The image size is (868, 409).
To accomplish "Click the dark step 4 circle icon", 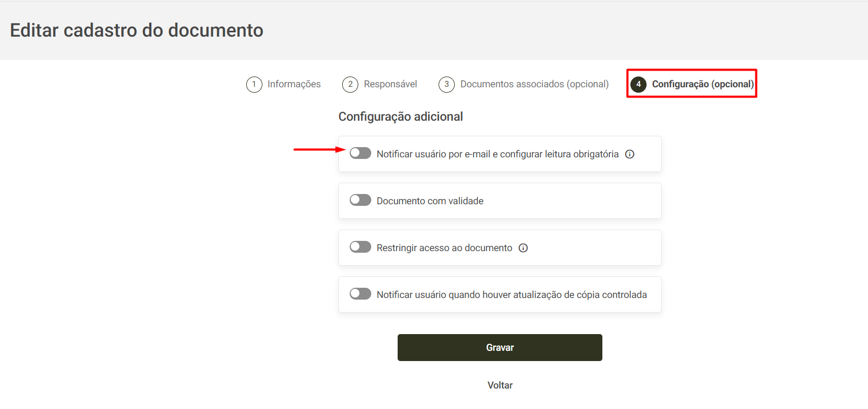I will (638, 85).
